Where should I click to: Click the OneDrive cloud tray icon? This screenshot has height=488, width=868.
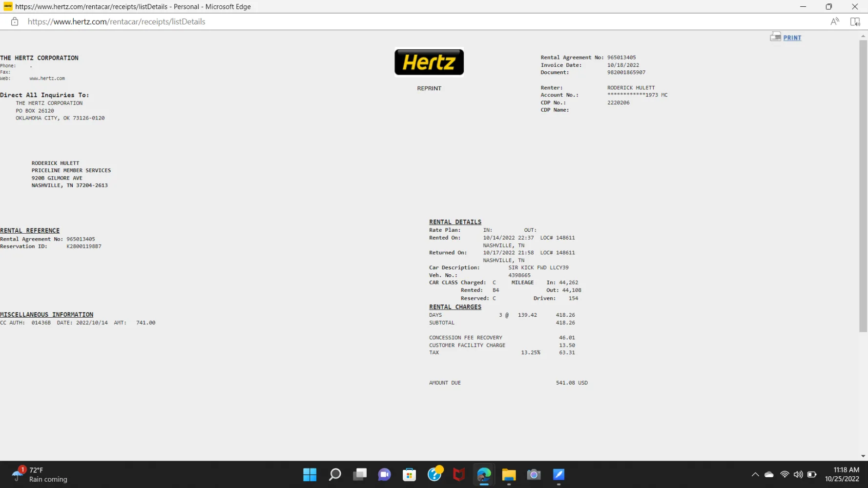769,474
